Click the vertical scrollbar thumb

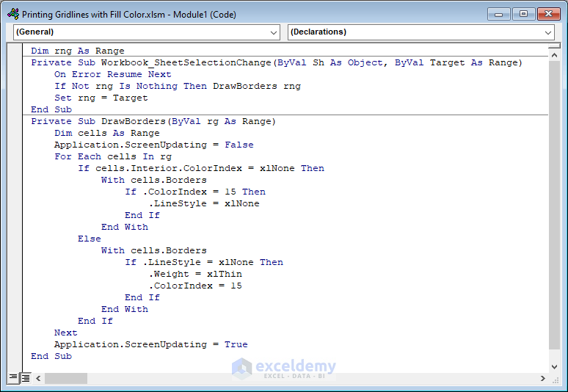(554, 205)
